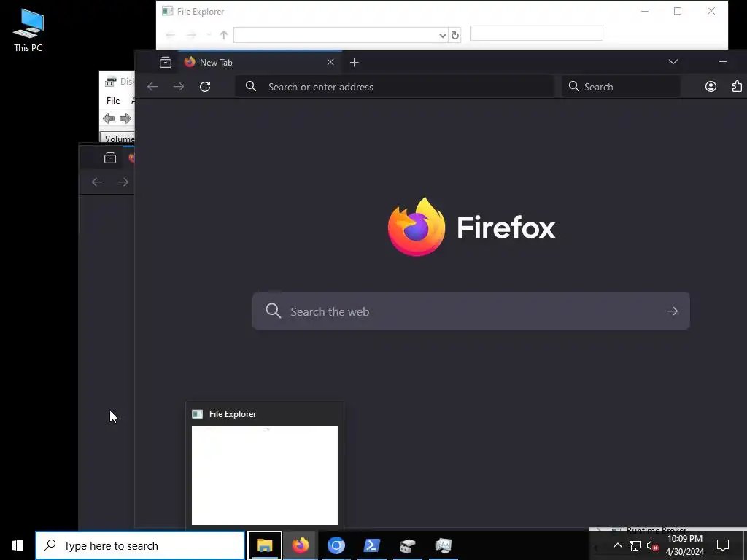
Task: Open clock showing 10:09 PM
Action: [x=684, y=545]
